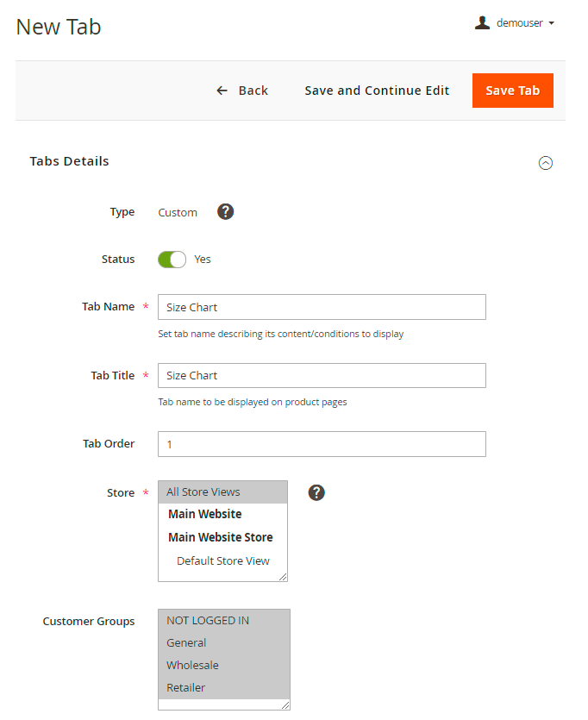The image size is (588, 720).
Task: Focus the Tab Name input field
Action: [322, 307]
